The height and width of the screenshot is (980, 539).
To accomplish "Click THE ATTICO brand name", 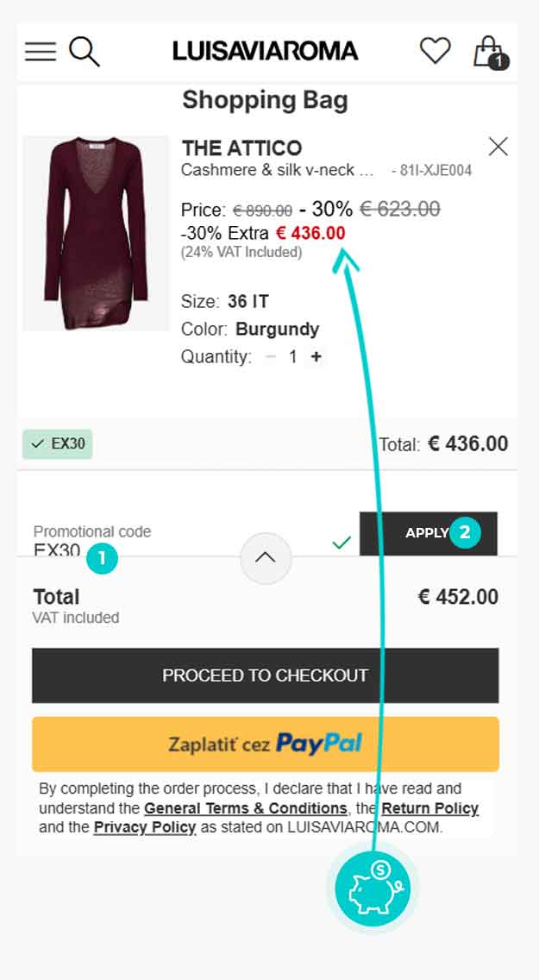I will 241,148.
